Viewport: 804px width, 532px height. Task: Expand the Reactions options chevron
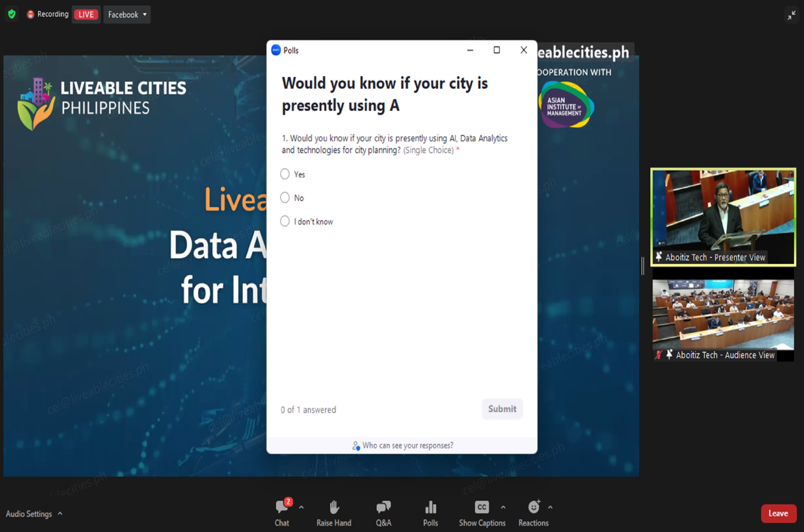(x=550, y=508)
